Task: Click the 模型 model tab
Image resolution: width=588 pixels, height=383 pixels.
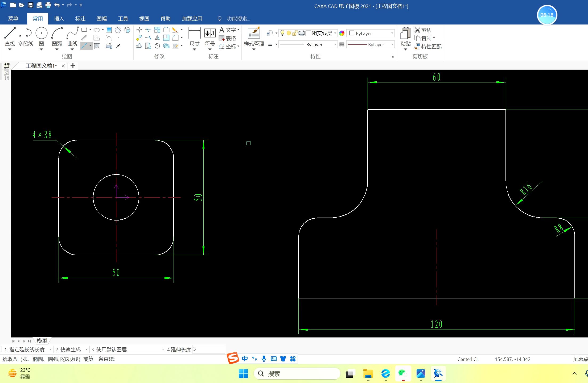Action: pyautogui.click(x=42, y=341)
